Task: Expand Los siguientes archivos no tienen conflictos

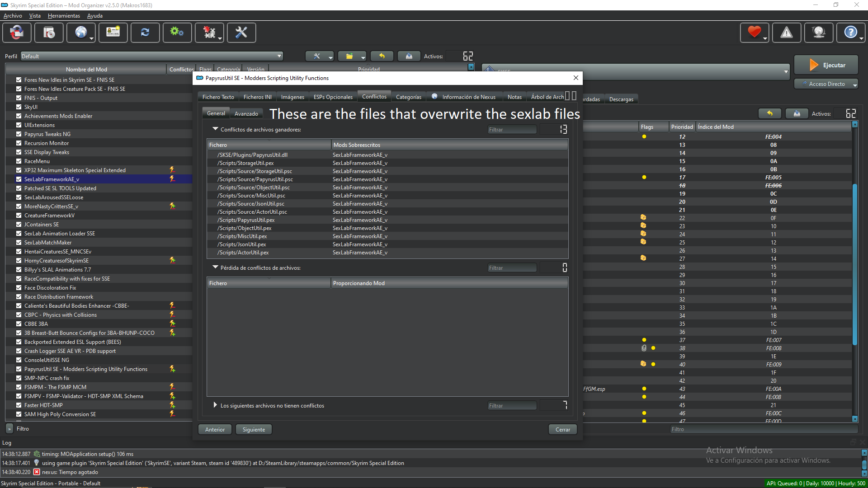Action: coord(215,405)
